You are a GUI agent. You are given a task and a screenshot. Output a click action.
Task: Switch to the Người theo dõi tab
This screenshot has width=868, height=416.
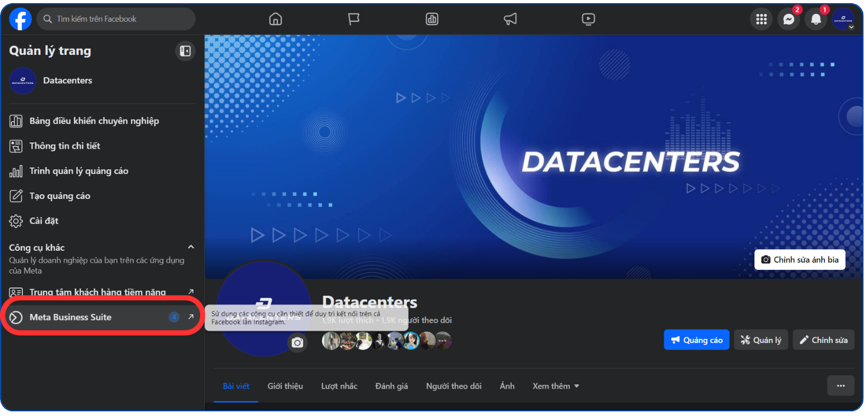coord(454,386)
